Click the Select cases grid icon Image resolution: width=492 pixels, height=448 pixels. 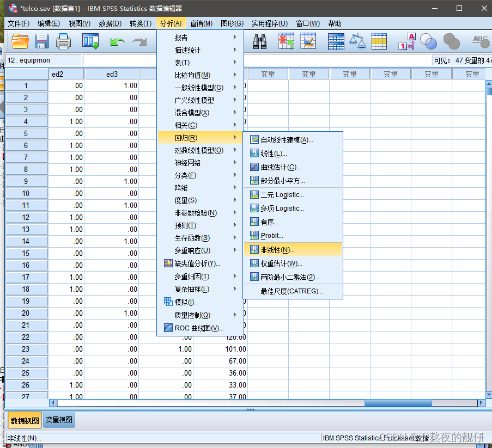(379, 41)
